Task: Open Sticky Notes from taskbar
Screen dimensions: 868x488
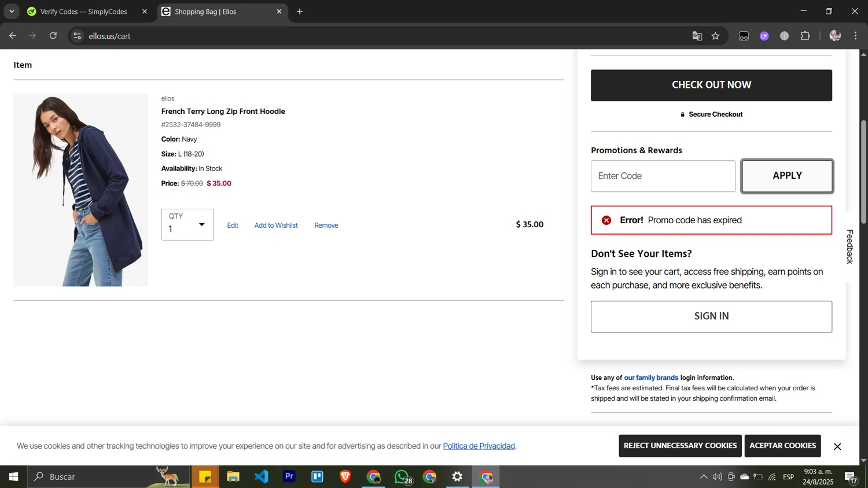Action: pyautogui.click(x=205, y=477)
